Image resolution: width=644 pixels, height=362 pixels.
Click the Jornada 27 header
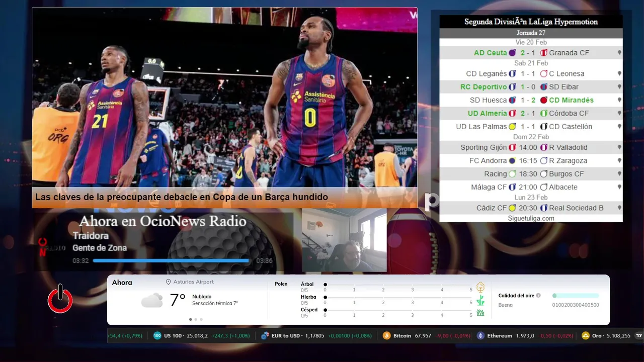pos(531,33)
